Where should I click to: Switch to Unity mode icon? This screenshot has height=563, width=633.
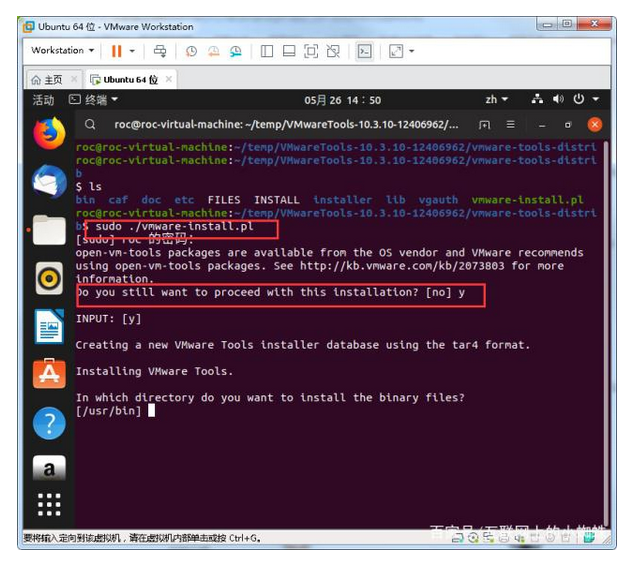pos(333,51)
